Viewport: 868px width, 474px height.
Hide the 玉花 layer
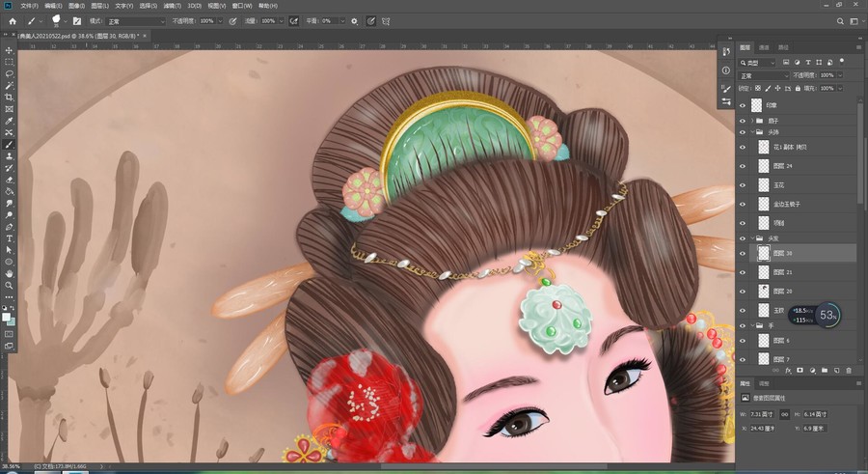[x=743, y=185]
